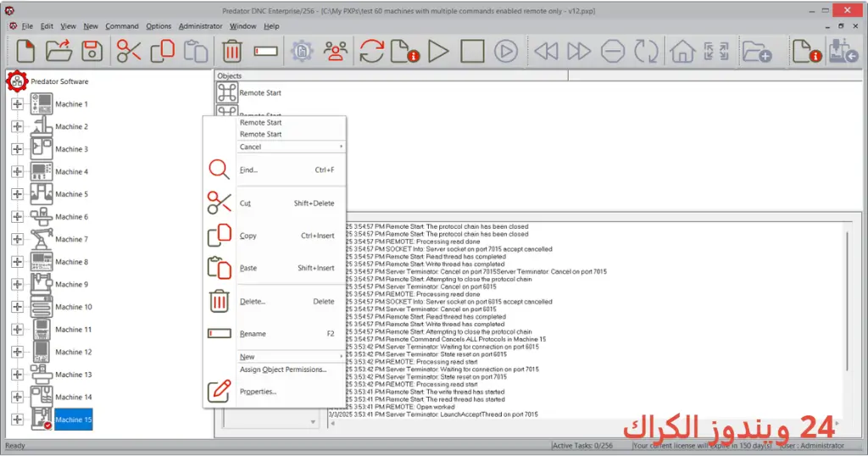Click the log panel vertical scrollbar
Image resolution: width=868 pixels, height=456 pixels.
coord(847,302)
